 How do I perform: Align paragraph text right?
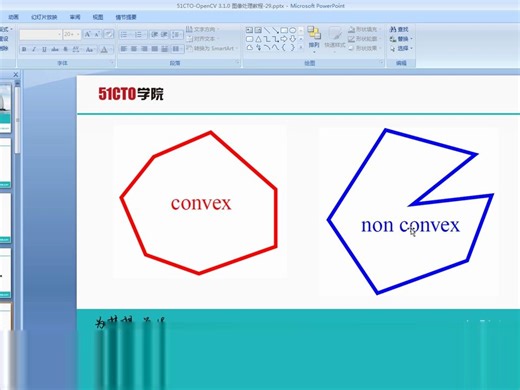144,49
